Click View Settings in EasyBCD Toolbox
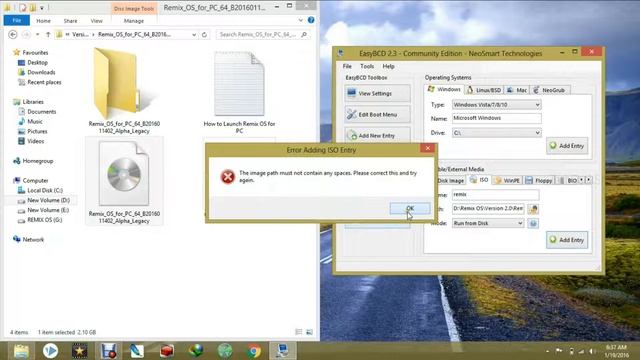This screenshot has width=640, height=360. (x=377, y=93)
